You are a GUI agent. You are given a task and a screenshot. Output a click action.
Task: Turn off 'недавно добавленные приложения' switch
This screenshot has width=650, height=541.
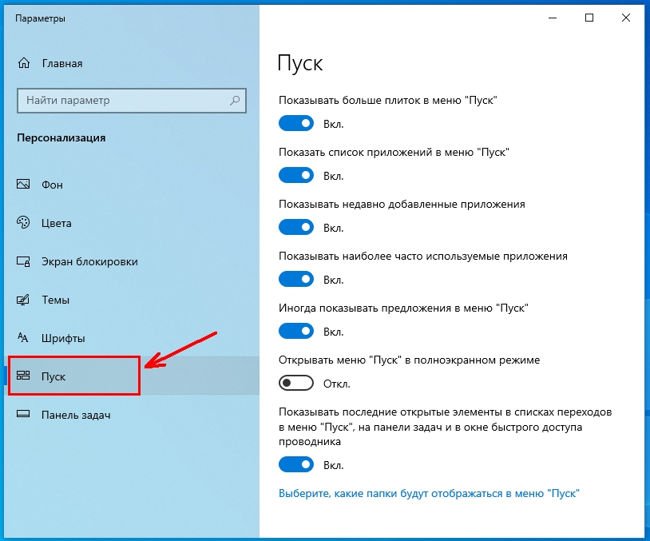(x=296, y=228)
